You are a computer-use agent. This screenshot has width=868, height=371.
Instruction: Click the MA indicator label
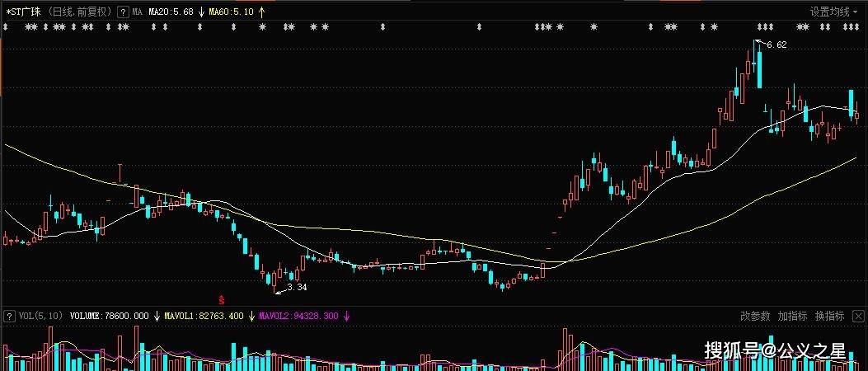pyautogui.click(x=138, y=12)
